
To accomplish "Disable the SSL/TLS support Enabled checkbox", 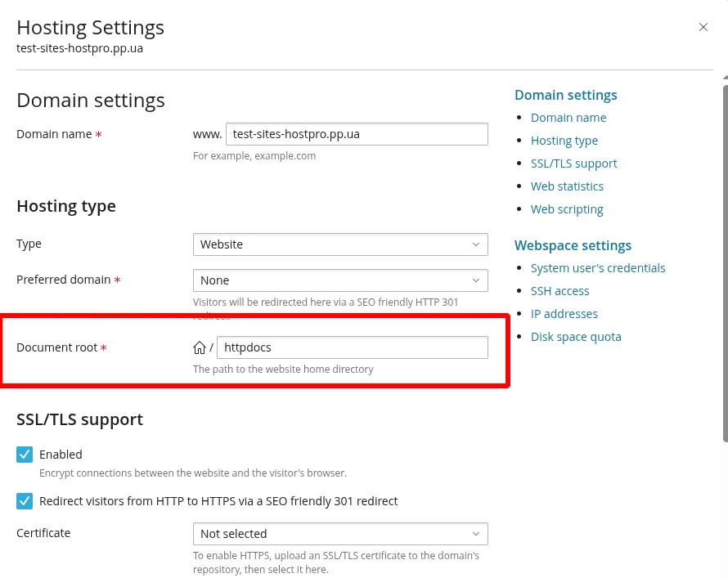I will pyautogui.click(x=25, y=455).
